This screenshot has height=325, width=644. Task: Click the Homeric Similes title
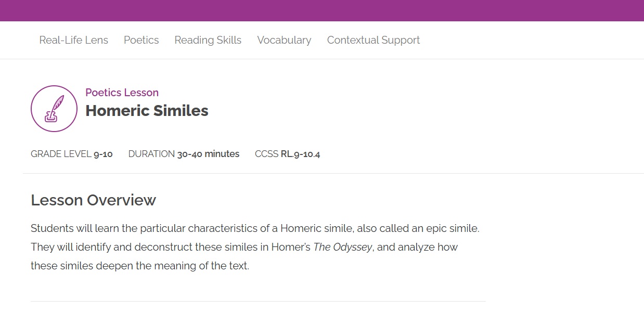[x=147, y=111]
